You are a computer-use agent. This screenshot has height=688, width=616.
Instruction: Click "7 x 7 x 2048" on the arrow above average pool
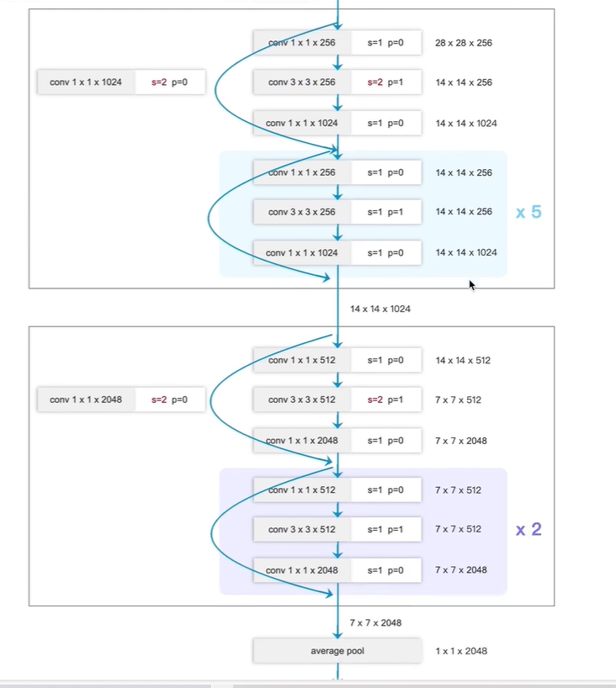(375, 622)
